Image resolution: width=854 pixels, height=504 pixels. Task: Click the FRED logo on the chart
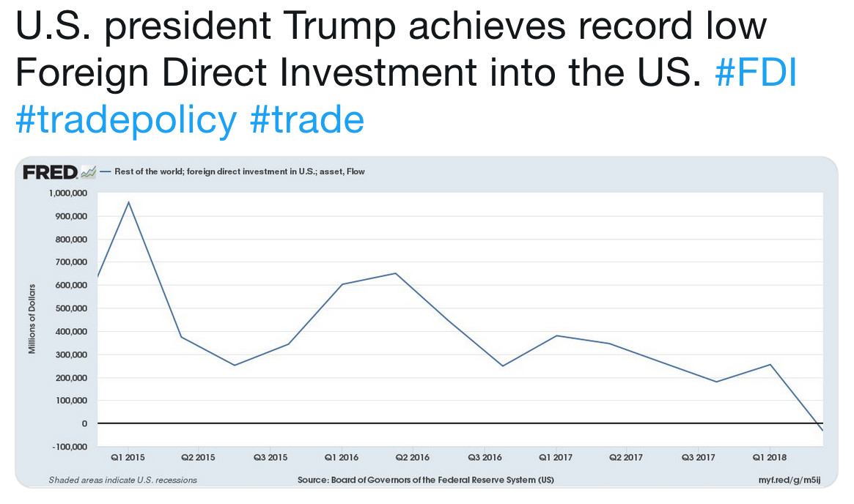(x=50, y=173)
